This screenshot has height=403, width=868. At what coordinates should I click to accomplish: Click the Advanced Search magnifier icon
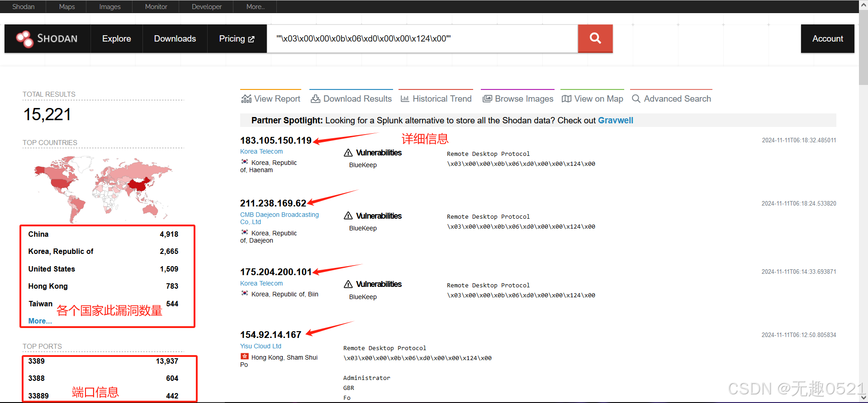pyautogui.click(x=636, y=98)
